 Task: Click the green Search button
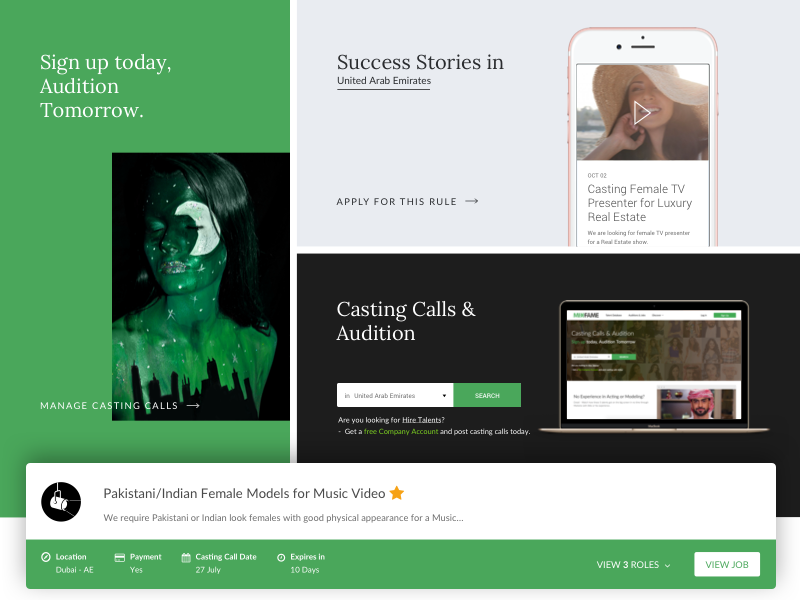[487, 395]
